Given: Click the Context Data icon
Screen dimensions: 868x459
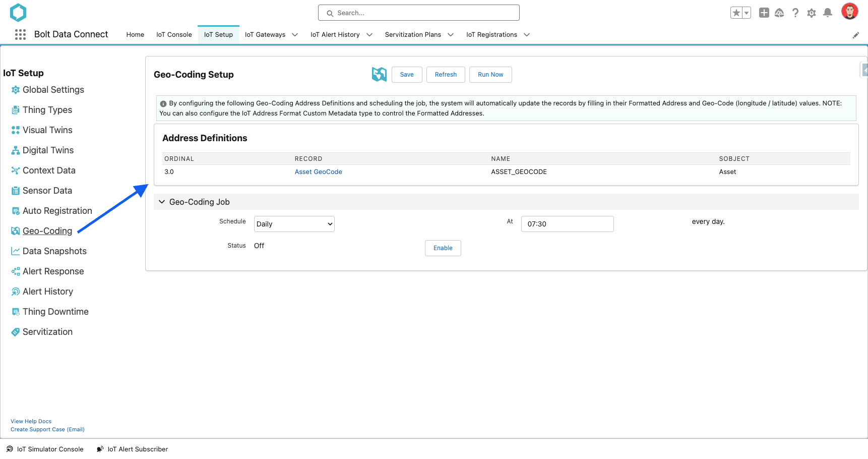Looking at the screenshot, I should tap(16, 170).
